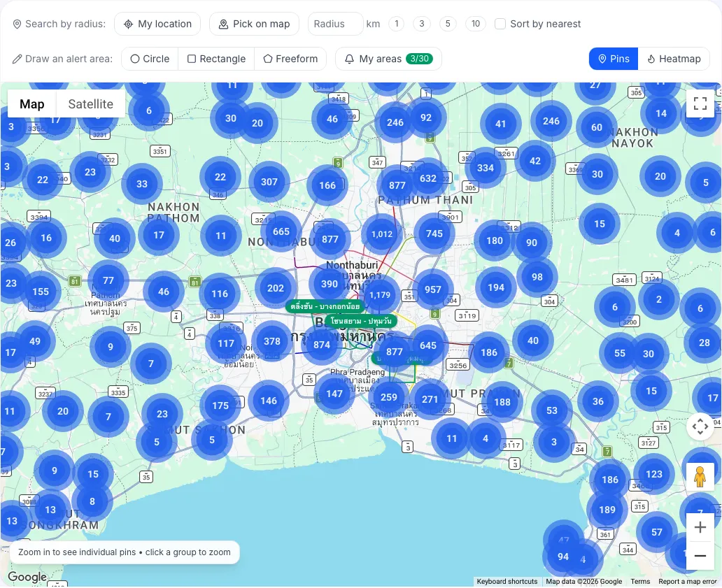
Task: Zoom into the 745 cluster
Action: pyautogui.click(x=434, y=234)
